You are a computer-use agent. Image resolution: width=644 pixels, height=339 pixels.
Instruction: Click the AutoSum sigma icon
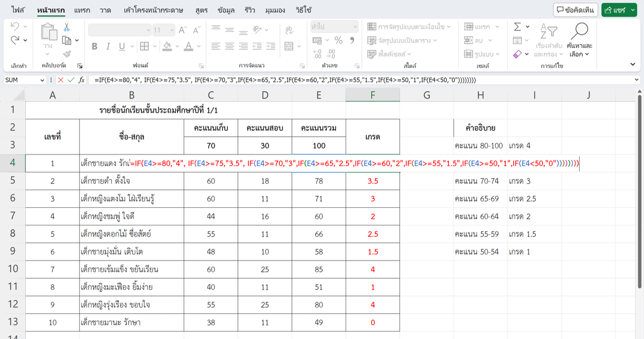517,27
